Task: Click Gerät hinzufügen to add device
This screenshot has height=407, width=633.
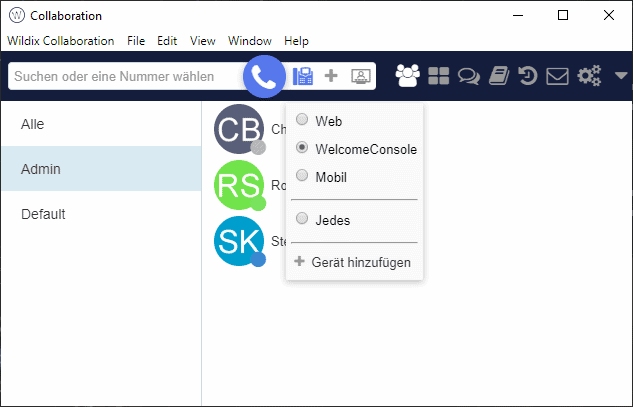Action: 353,262
